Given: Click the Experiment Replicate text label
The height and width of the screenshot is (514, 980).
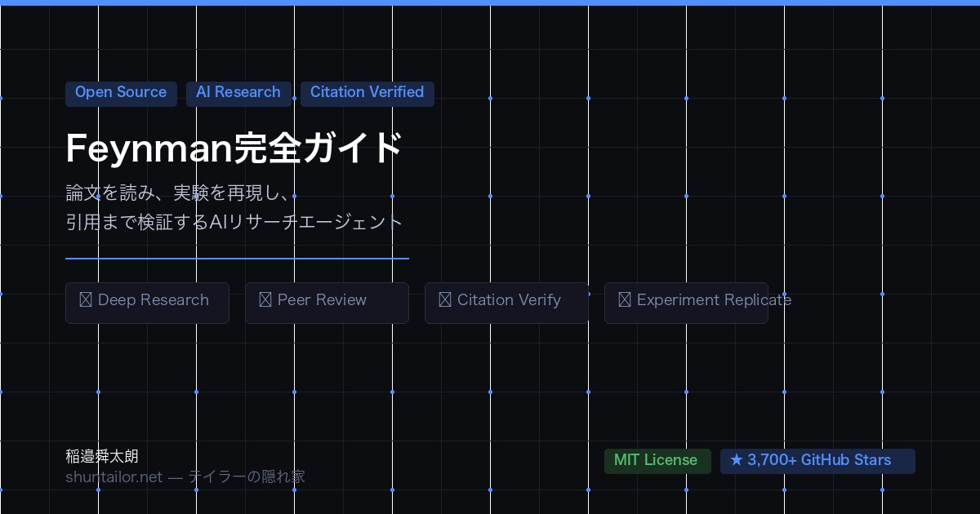Looking at the screenshot, I should [x=714, y=300].
